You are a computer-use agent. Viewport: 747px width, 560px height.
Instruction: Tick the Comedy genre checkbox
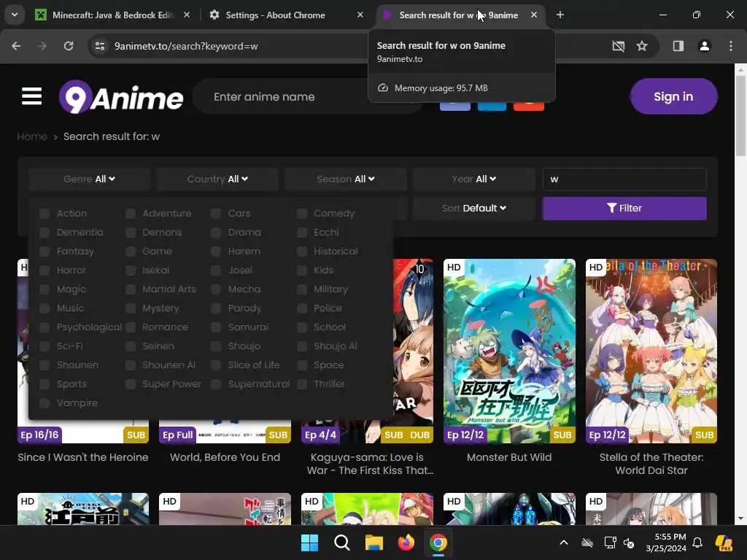[x=301, y=214]
